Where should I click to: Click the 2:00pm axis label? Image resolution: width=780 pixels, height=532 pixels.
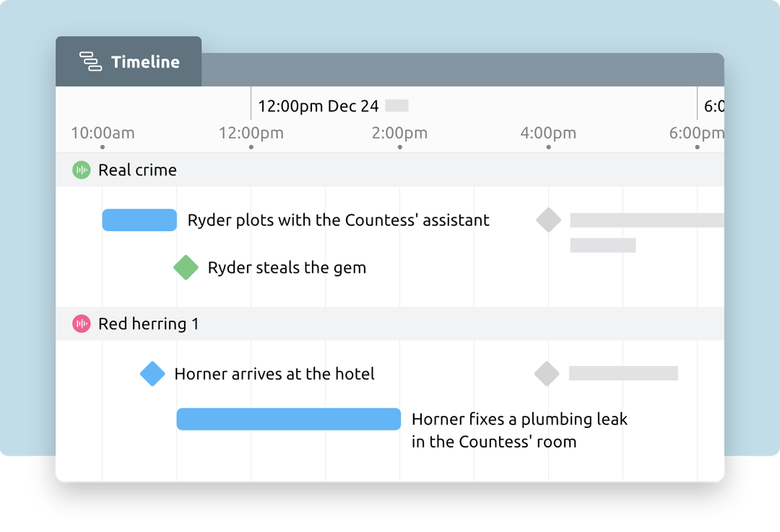[400, 133]
